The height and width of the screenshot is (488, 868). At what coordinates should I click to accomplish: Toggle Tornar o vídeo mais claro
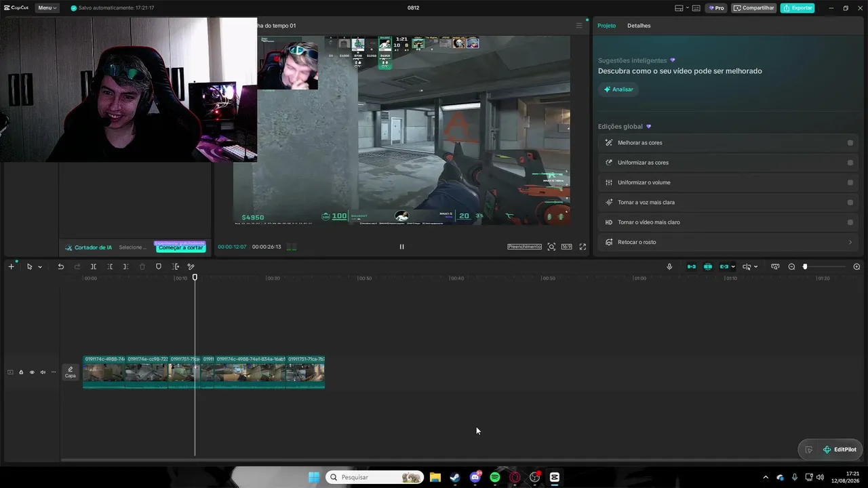tap(850, 222)
